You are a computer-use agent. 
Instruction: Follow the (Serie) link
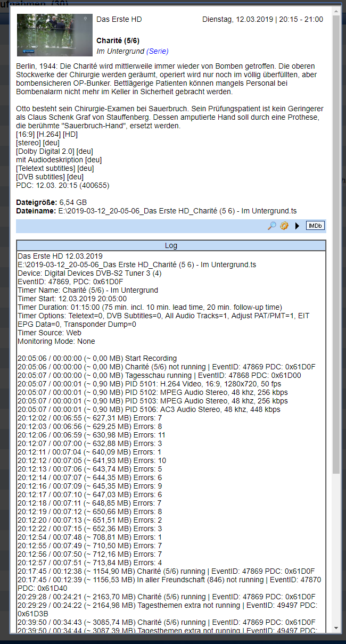click(x=158, y=51)
